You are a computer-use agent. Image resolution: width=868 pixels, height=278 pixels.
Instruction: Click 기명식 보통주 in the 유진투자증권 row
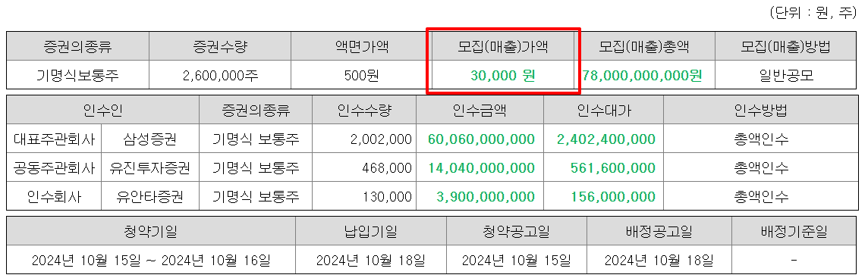tap(256, 167)
